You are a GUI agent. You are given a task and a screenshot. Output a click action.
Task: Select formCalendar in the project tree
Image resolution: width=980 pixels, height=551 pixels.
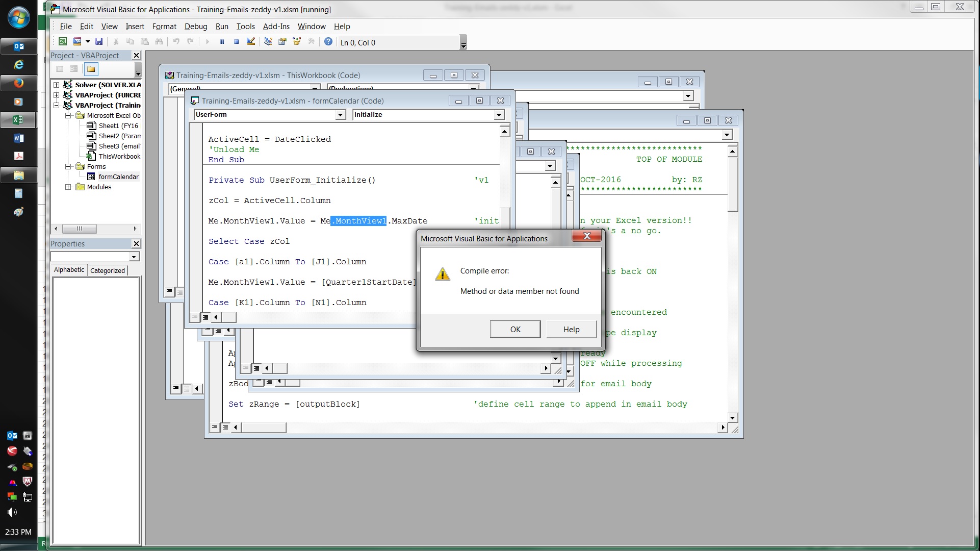[x=118, y=177]
